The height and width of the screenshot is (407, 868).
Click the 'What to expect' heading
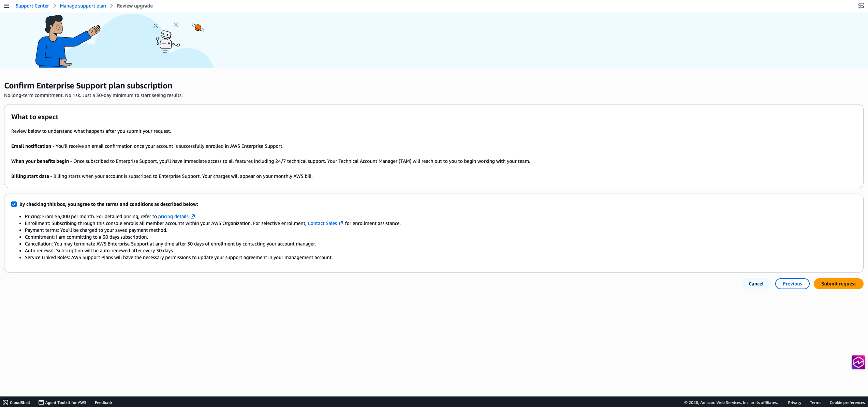point(35,117)
